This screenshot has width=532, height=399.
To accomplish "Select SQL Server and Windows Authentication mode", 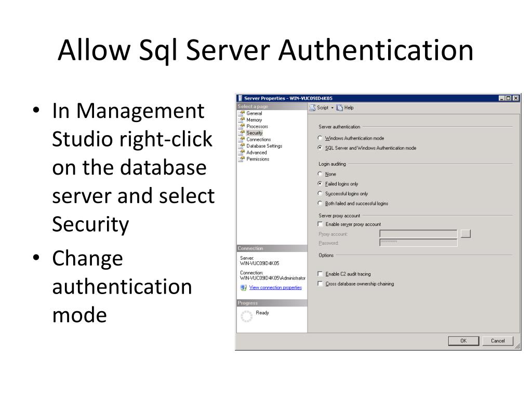I will tap(320, 148).
